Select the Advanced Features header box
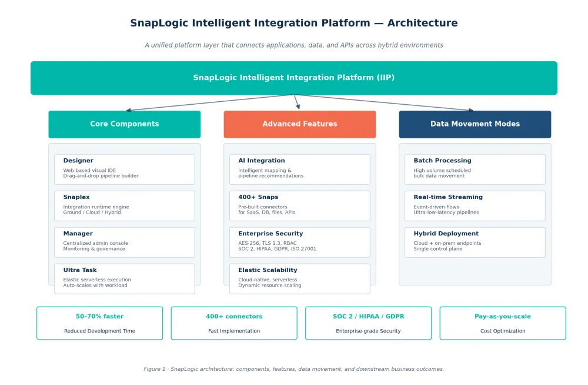The width and height of the screenshot is (588, 385). tap(300, 124)
